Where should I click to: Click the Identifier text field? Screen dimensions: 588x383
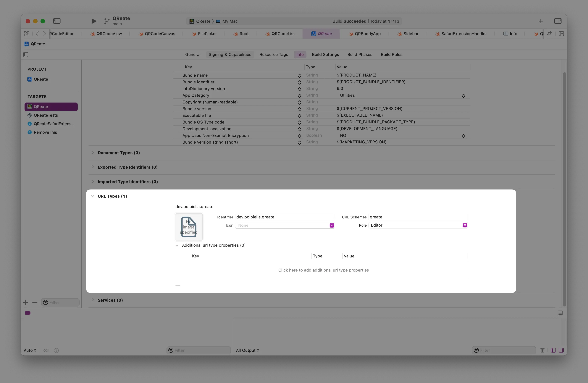click(x=285, y=217)
